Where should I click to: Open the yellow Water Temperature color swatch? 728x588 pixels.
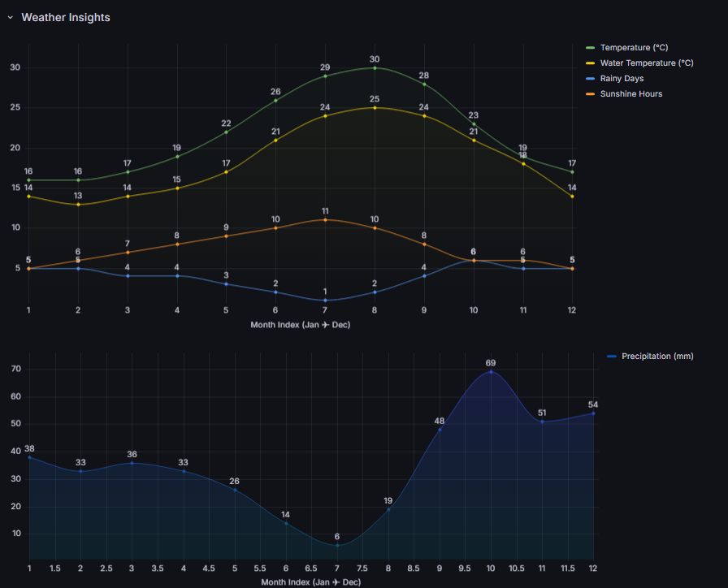pyautogui.click(x=591, y=63)
